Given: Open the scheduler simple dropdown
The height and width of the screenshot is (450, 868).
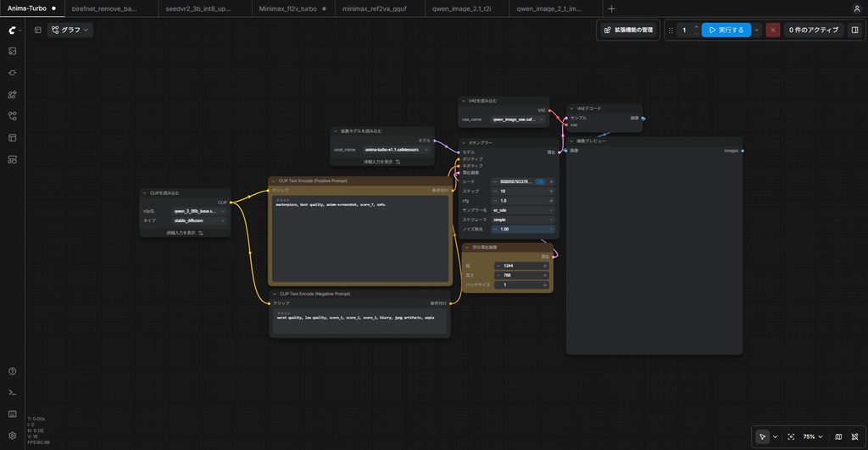Looking at the screenshot, I should pos(522,219).
